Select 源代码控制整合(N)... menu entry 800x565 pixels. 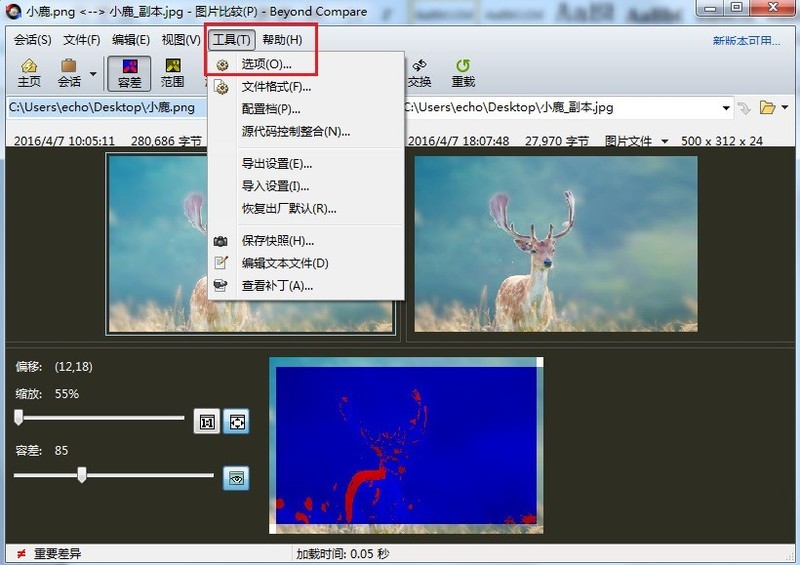[306, 132]
